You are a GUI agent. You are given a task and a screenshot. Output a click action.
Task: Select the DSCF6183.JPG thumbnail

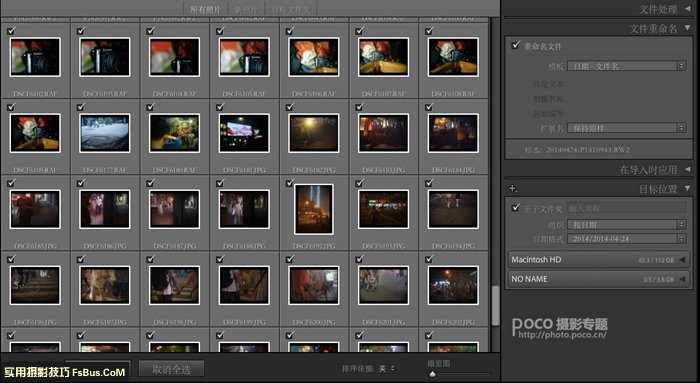[x=383, y=133]
